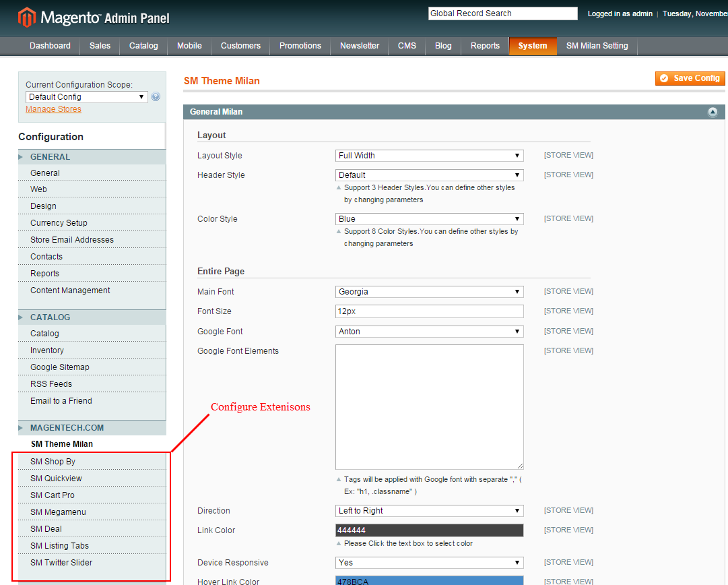
Task: Open SM Deal settings
Action: [x=92, y=529]
